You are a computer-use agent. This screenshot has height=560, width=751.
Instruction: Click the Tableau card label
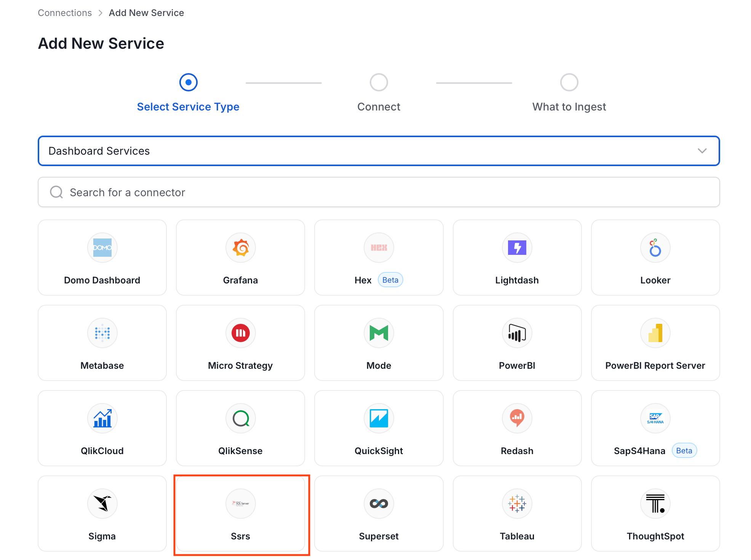click(517, 536)
